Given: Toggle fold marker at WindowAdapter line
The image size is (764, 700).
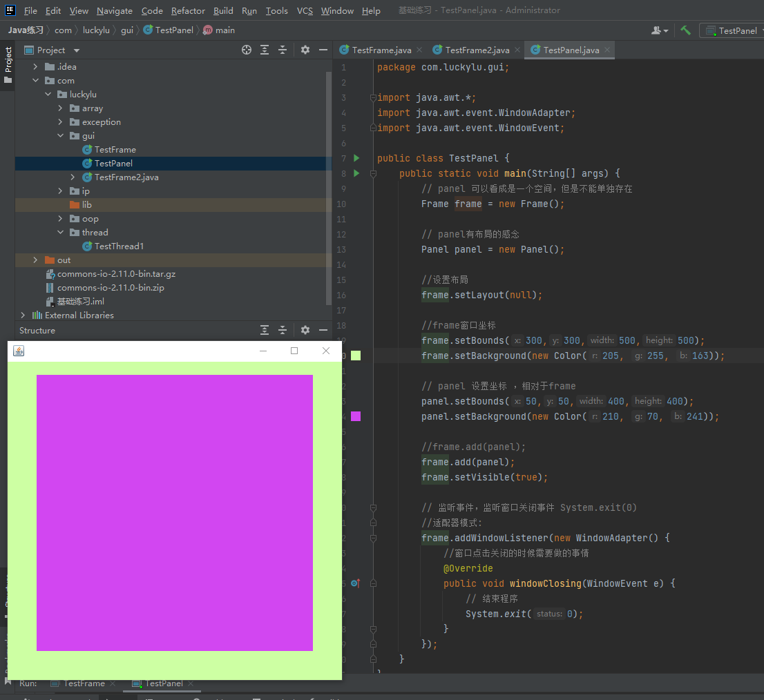Looking at the screenshot, I should 373,538.
